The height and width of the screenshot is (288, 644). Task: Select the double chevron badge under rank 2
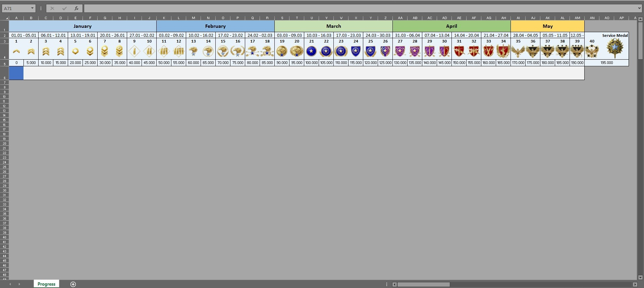coord(31,52)
